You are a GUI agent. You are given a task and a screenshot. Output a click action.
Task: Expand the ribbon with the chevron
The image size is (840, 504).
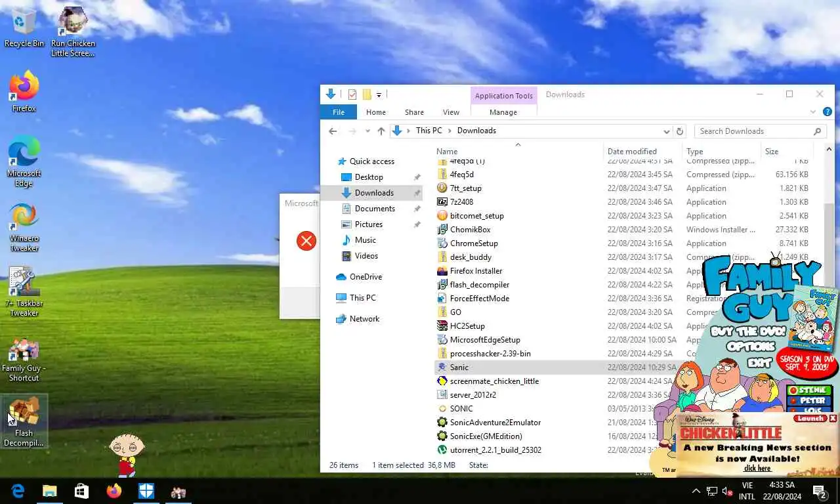[x=813, y=112]
